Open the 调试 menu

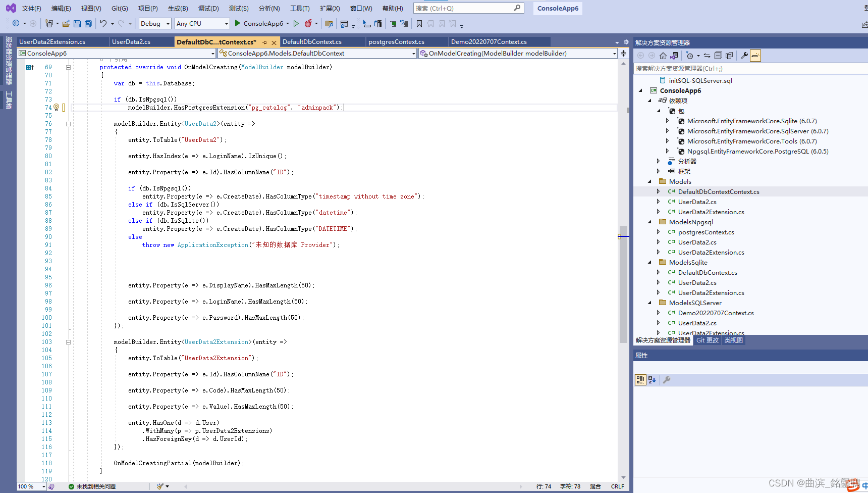tap(208, 8)
